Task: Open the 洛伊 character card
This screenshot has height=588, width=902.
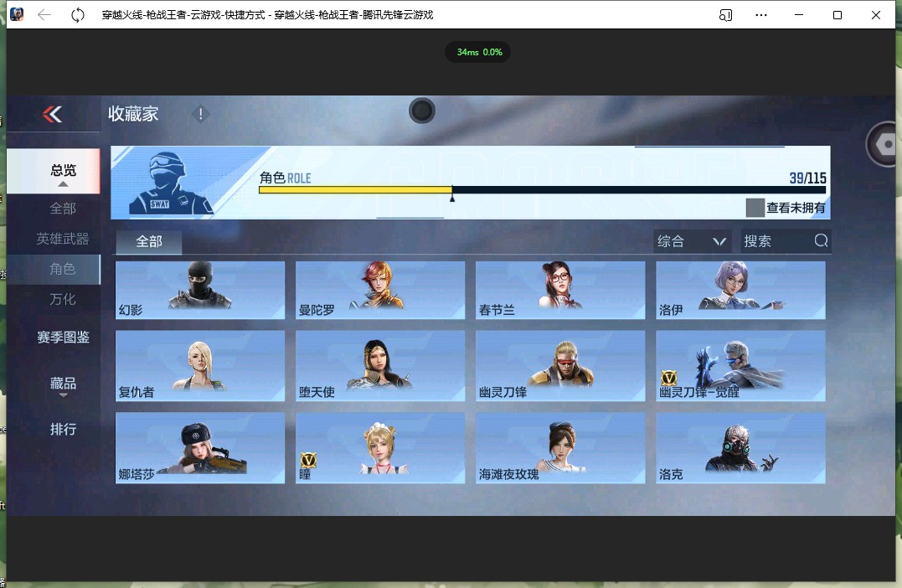Action: [x=740, y=290]
